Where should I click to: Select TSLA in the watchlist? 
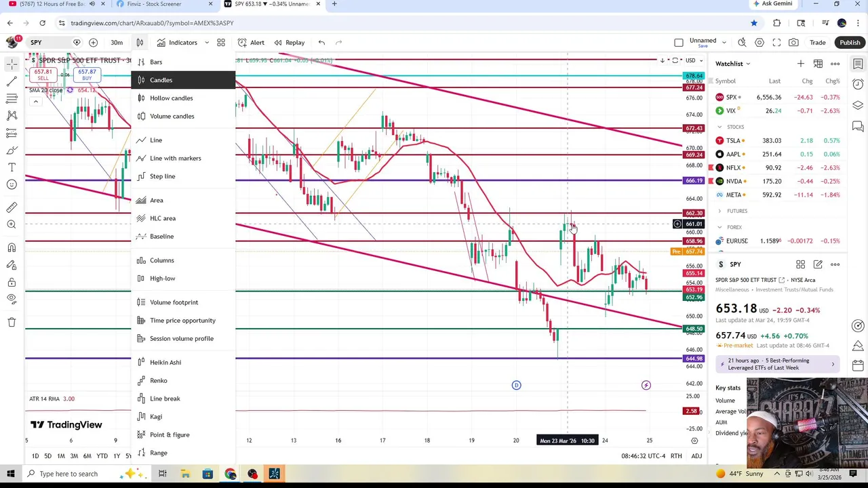coord(778,140)
